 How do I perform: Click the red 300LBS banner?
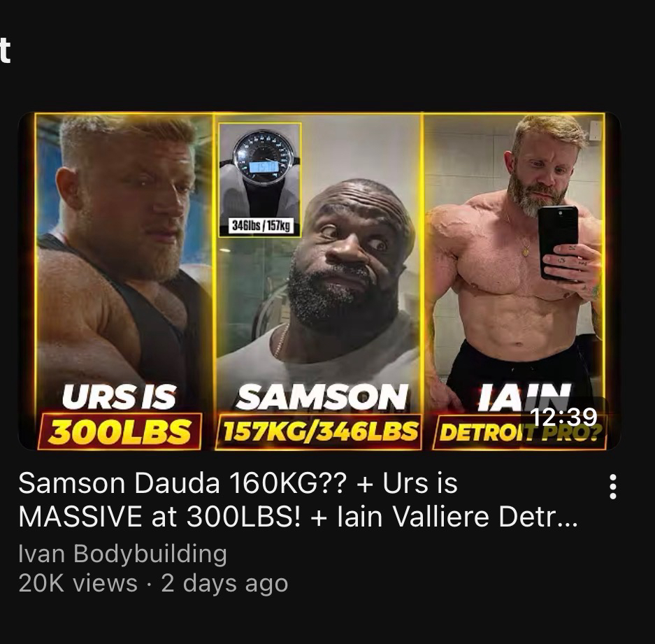tap(120, 431)
